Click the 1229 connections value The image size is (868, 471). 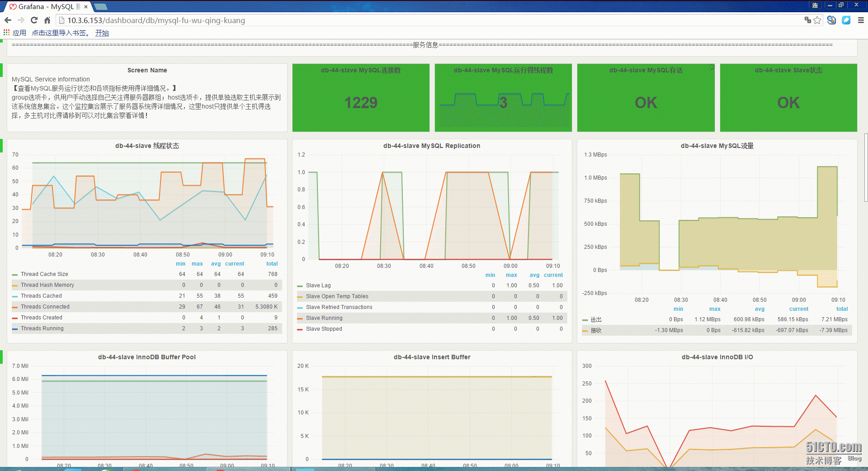[361, 103]
